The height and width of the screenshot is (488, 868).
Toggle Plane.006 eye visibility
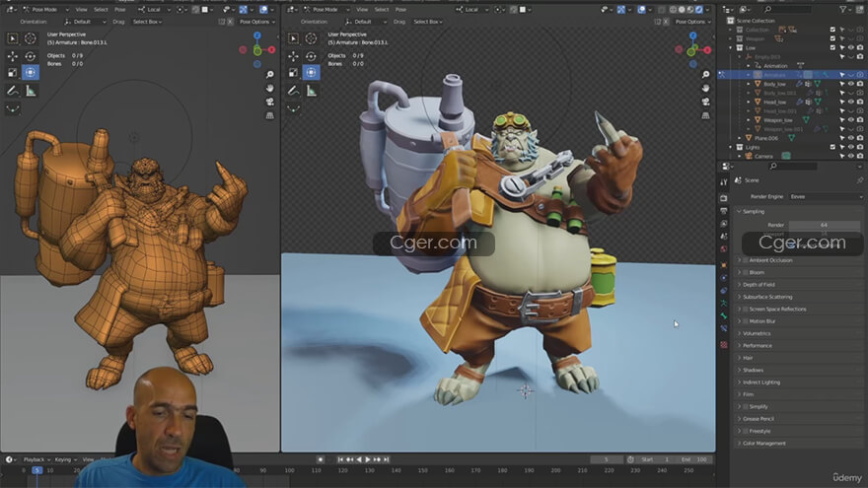click(x=851, y=138)
